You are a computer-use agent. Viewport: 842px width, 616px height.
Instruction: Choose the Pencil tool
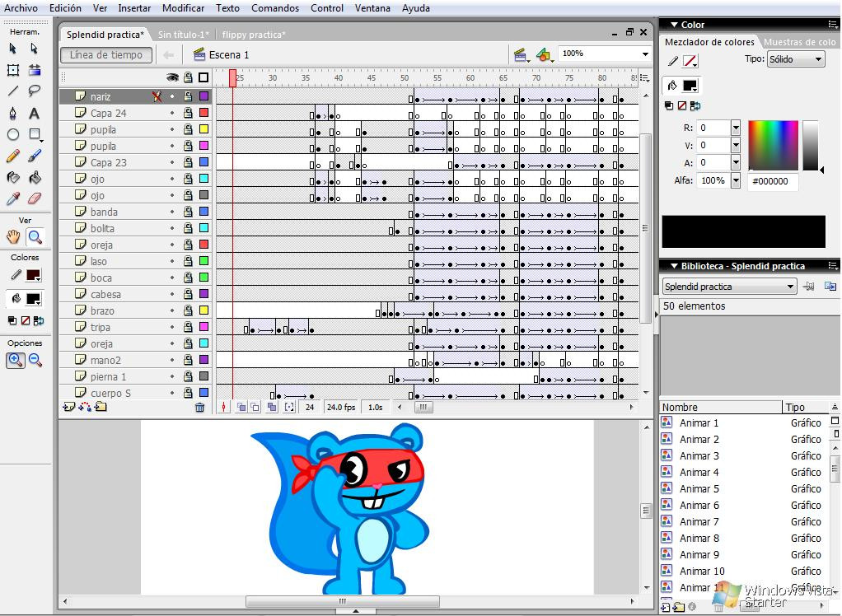pyautogui.click(x=13, y=156)
